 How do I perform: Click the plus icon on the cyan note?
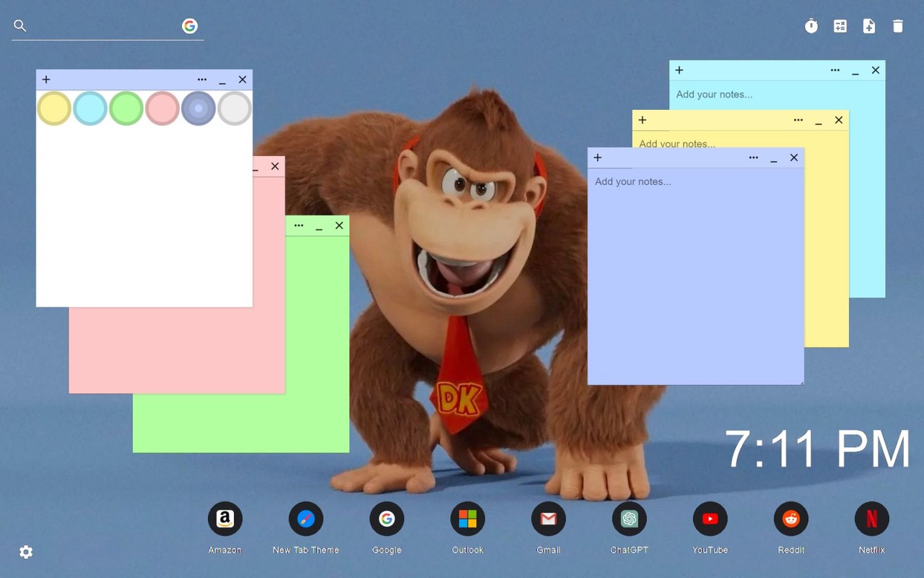(679, 70)
